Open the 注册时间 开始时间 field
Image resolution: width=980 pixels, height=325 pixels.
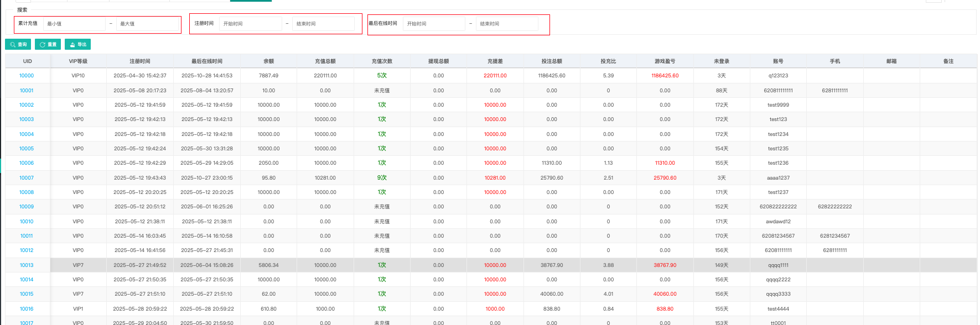tap(251, 24)
